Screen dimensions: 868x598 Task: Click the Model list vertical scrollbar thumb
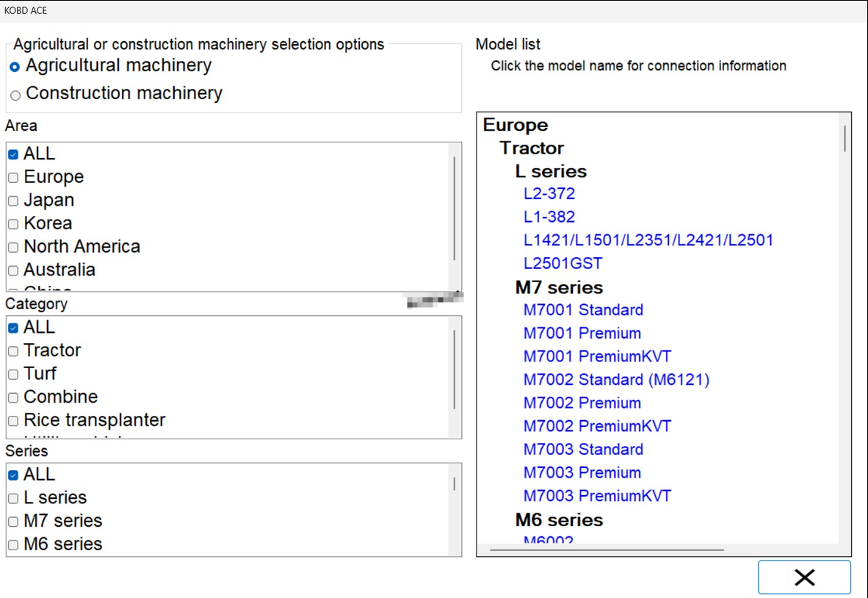tap(845, 138)
